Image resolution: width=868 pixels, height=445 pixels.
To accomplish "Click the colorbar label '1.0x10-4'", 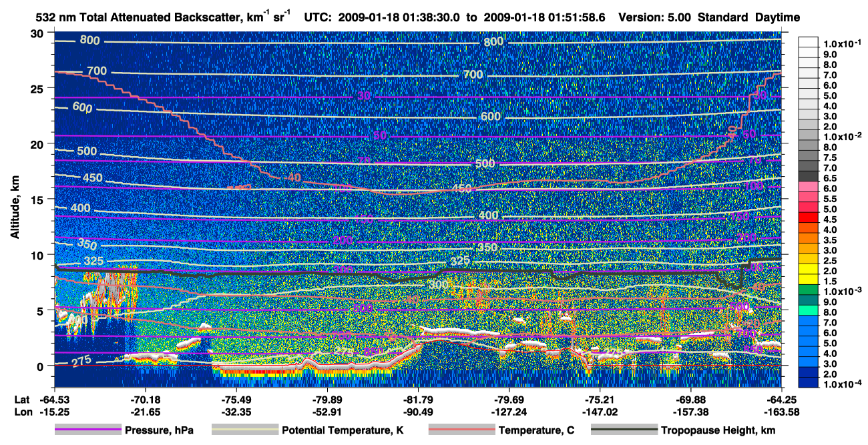I will [843, 385].
